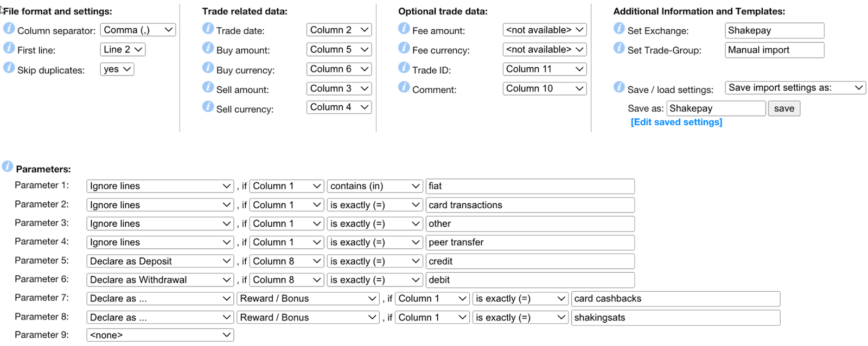Click info icon next to Trade date
This screenshot has width=868, height=346.
[208, 28]
